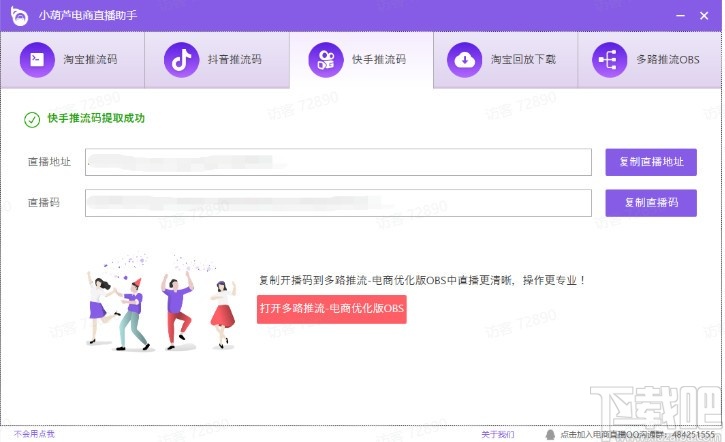This screenshot has height=442, width=725.
Task: Click the 复制直播码 button
Action: coord(651,203)
